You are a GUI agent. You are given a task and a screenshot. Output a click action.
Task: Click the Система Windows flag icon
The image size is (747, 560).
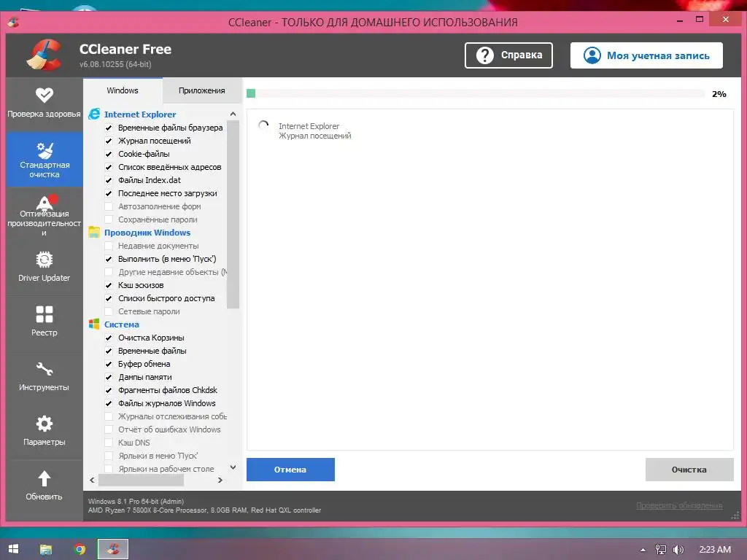pyautogui.click(x=94, y=324)
